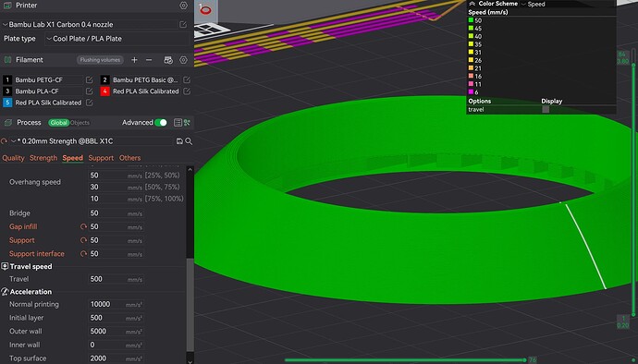This screenshot has height=364, width=638.
Task: Click Overhang speed 30 field
Action: [116, 188]
